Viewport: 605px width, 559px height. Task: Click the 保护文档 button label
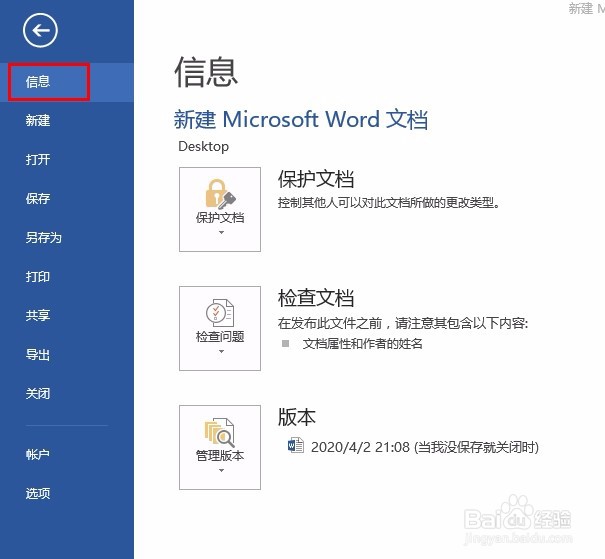(x=220, y=218)
